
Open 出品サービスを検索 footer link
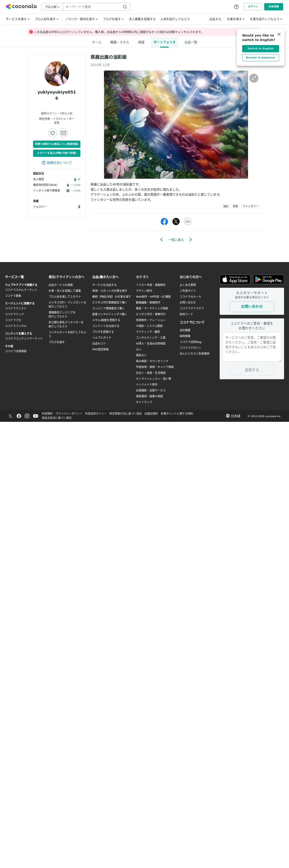pos(61,285)
